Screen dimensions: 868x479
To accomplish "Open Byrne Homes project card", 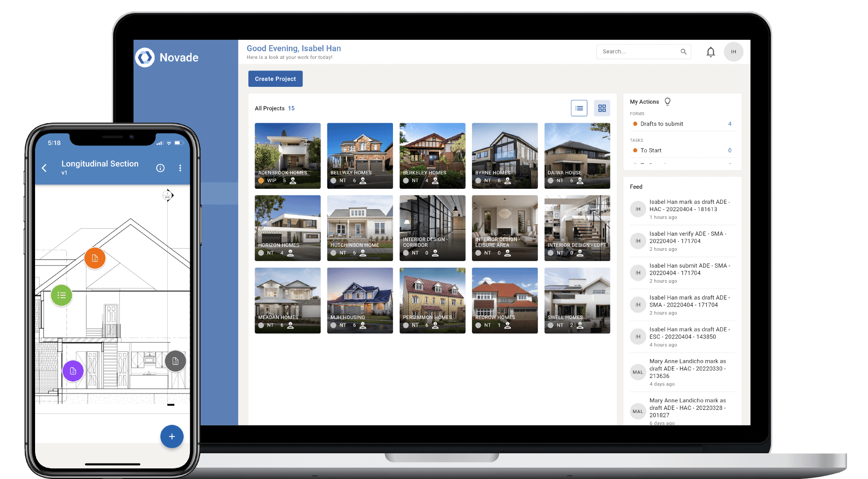I will pos(505,156).
